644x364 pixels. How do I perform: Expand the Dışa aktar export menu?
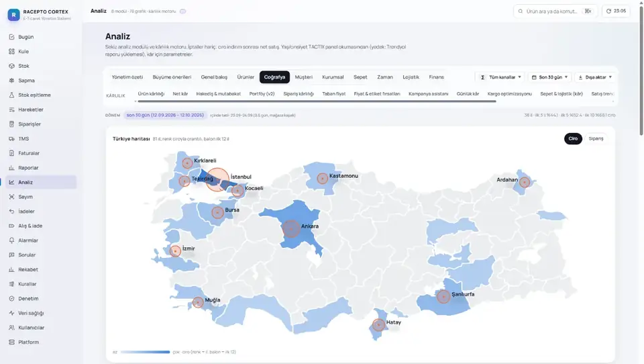click(x=595, y=77)
